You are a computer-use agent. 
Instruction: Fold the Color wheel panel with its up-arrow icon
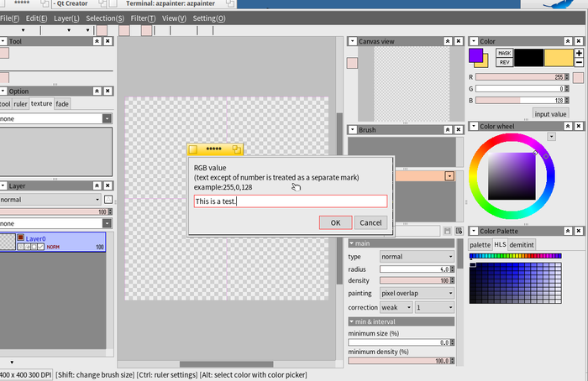pyautogui.click(x=568, y=126)
